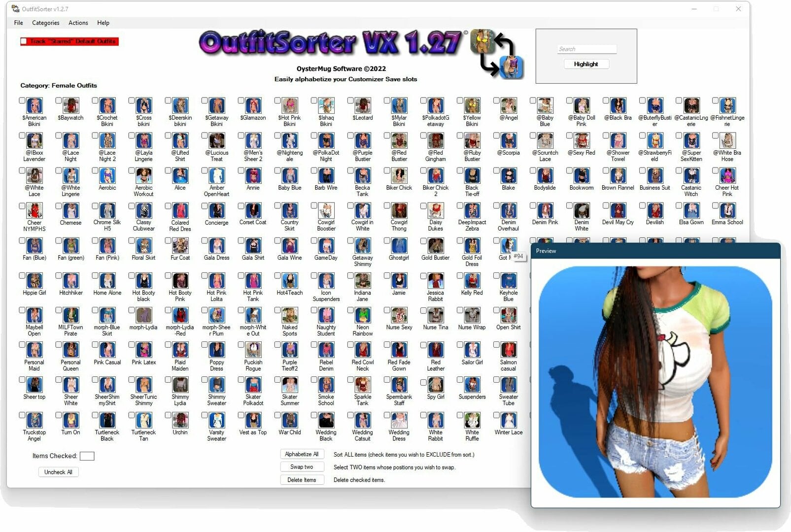The height and width of the screenshot is (532, 791).
Task: Select the Gala Wine outfit icon
Action: pyautogui.click(x=290, y=246)
